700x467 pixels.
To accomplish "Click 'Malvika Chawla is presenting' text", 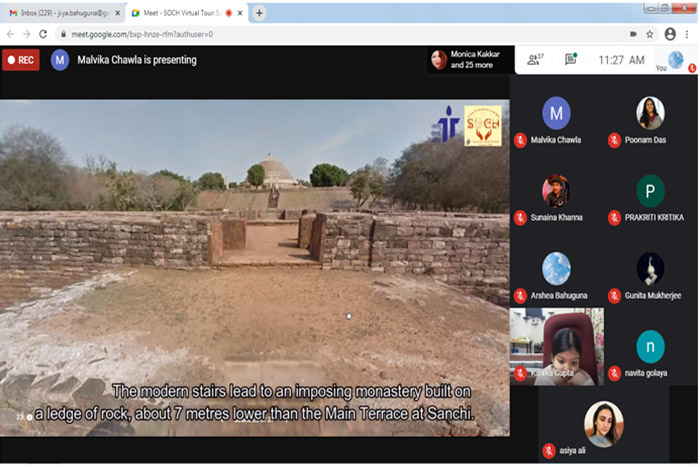I will pyautogui.click(x=137, y=60).
